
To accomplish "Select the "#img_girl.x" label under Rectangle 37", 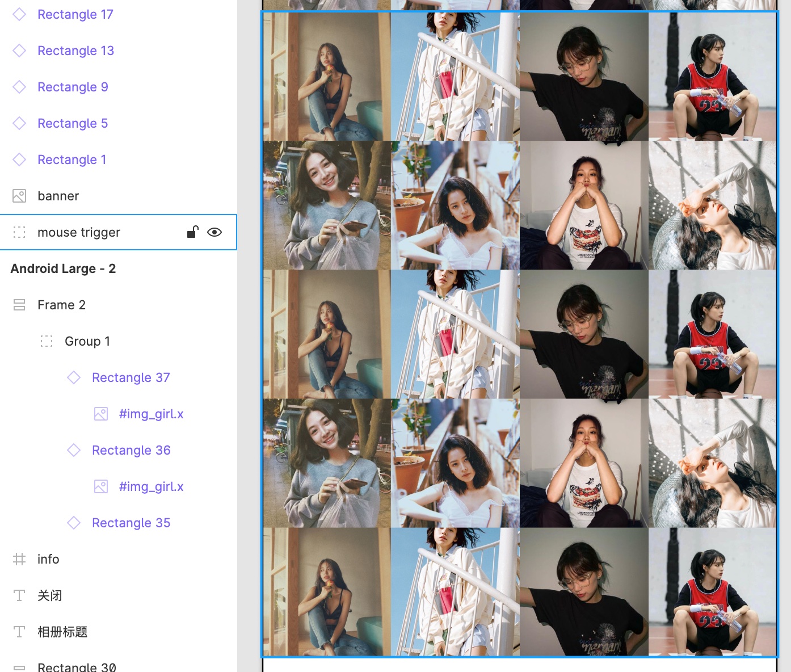I will (x=152, y=414).
